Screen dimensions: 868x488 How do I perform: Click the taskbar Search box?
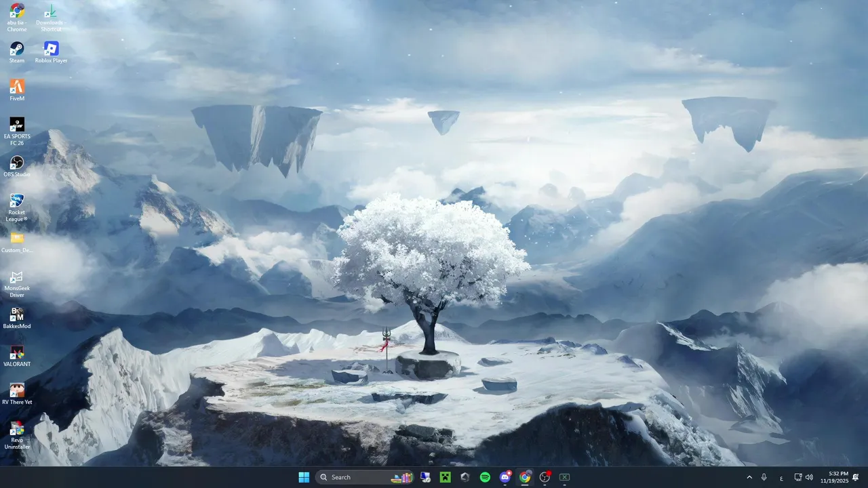pos(365,477)
